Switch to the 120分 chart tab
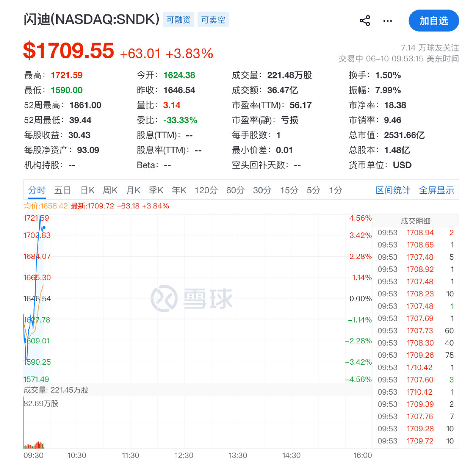Image resolution: width=476 pixels, height=470 pixels. click(206, 190)
